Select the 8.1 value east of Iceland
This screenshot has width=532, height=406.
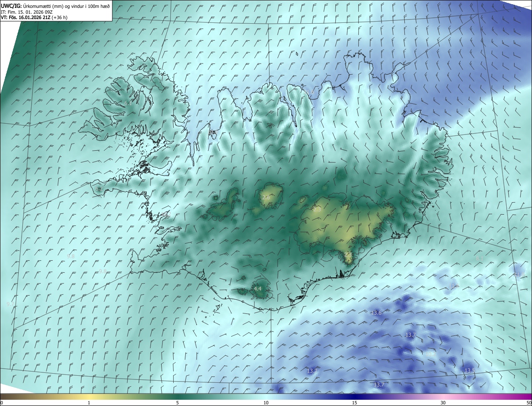(x=480, y=259)
